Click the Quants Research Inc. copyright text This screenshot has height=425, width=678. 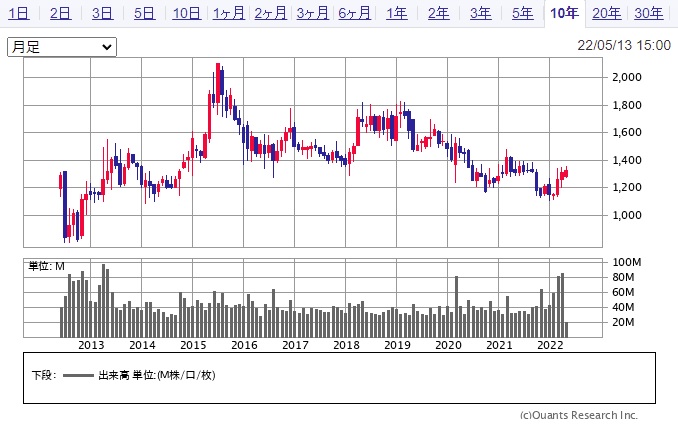click(579, 415)
